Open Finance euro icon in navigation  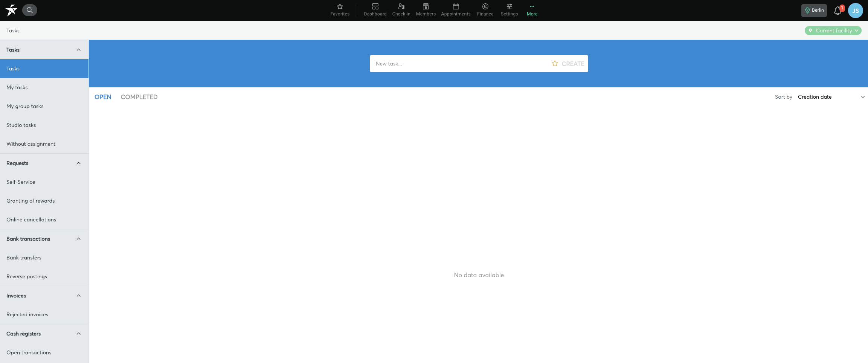pyautogui.click(x=485, y=10)
